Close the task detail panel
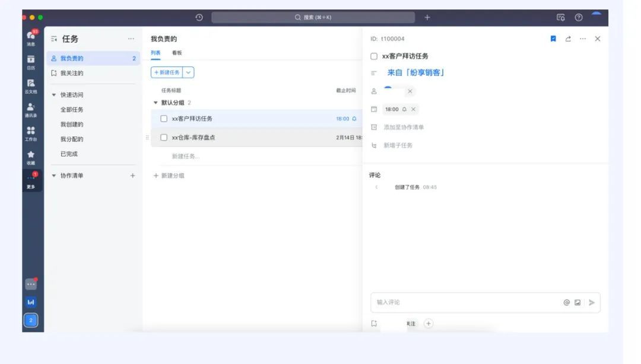This screenshot has height=364, width=641. [597, 39]
